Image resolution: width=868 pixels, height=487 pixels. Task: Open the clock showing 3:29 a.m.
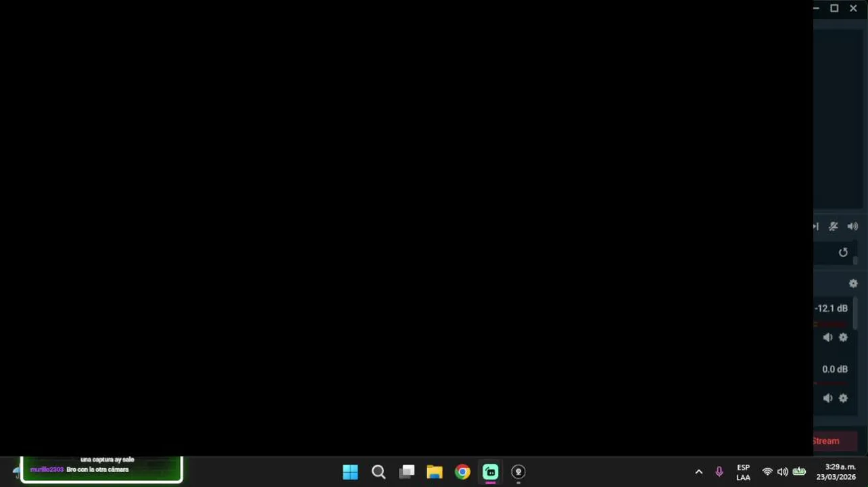point(836,472)
